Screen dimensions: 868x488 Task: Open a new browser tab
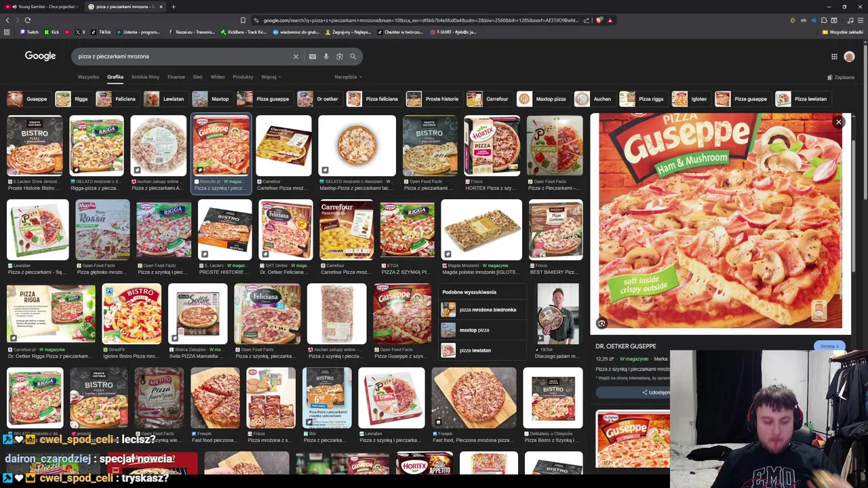pos(173,7)
